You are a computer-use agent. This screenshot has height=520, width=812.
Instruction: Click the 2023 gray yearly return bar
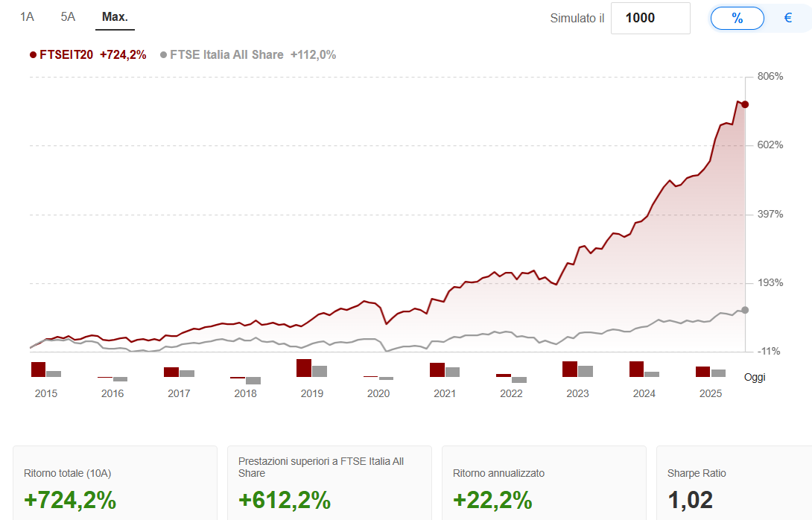(x=586, y=371)
